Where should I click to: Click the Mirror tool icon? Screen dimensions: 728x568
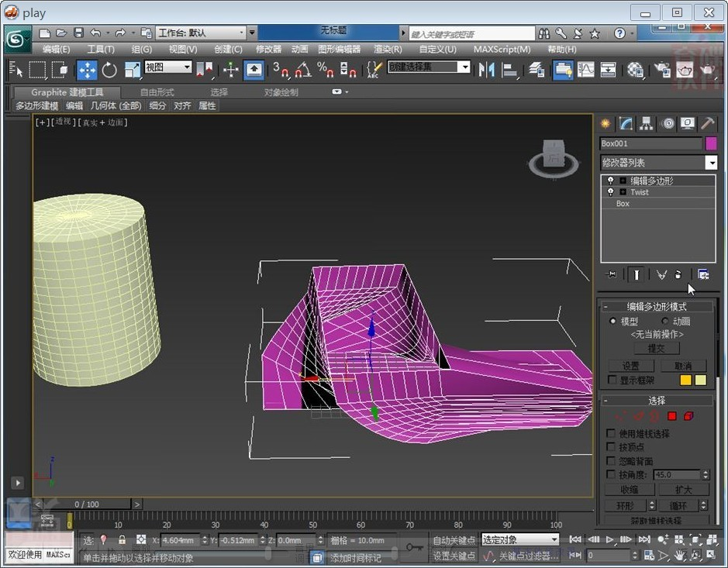[x=486, y=70]
